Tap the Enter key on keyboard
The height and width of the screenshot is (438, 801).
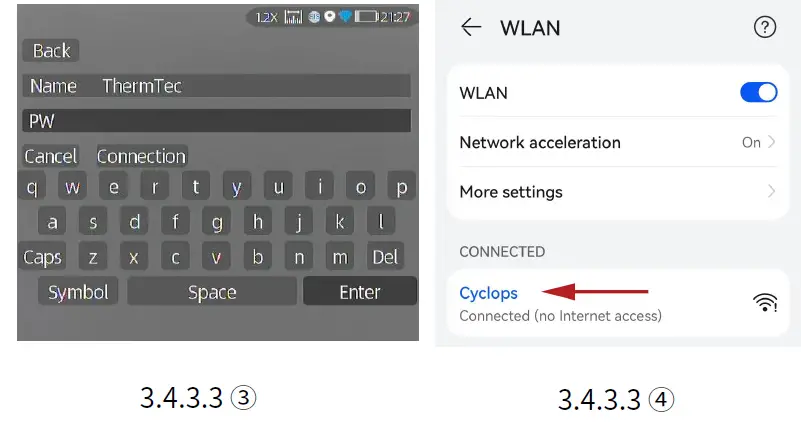[x=360, y=292]
